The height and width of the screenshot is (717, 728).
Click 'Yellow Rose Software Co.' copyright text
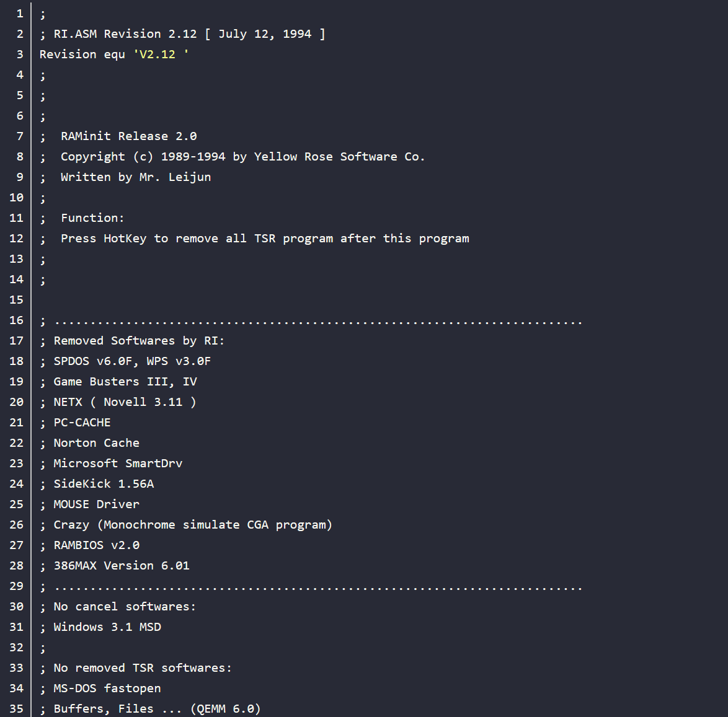pos(339,157)
